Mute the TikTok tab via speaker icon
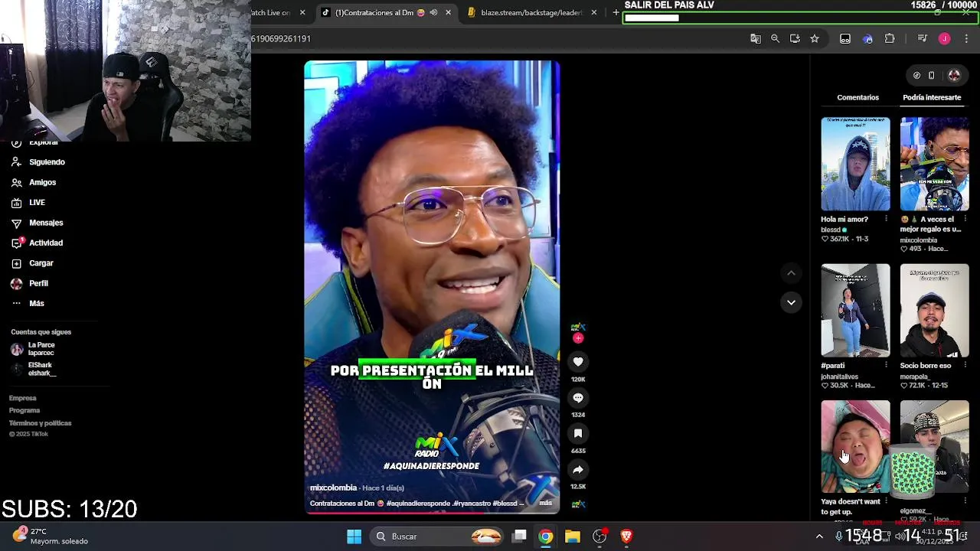Image resolution: width=980 pixels, height=551 pixels. point(433,12)
